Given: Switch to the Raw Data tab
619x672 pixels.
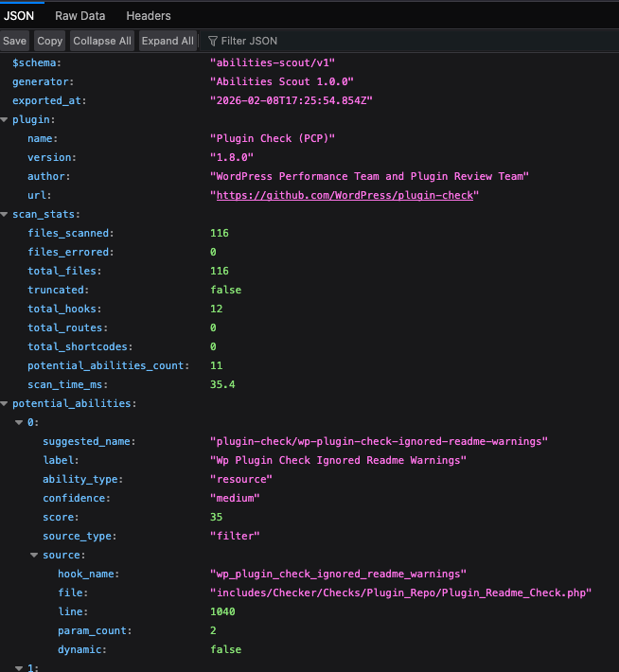Looking at the screenshot, I should (x=80, y=16).
